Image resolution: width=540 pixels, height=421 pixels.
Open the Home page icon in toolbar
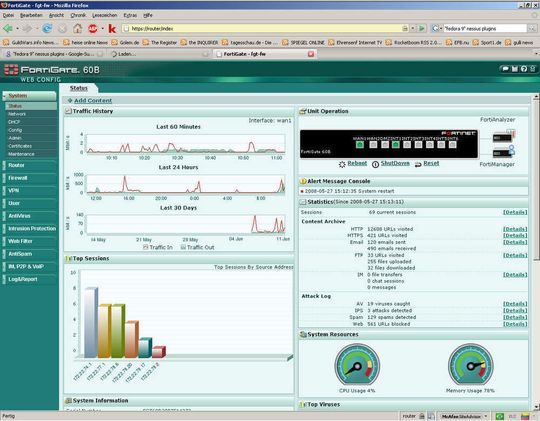pos(77,29)
